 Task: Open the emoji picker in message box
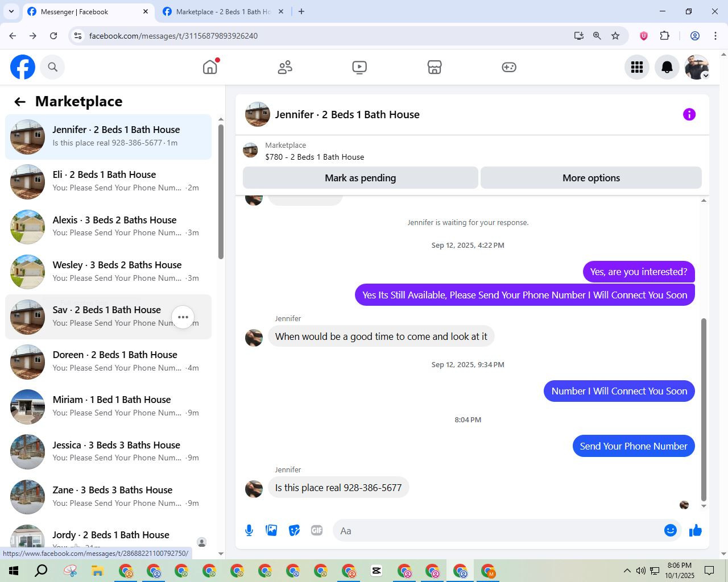[671, 530]
